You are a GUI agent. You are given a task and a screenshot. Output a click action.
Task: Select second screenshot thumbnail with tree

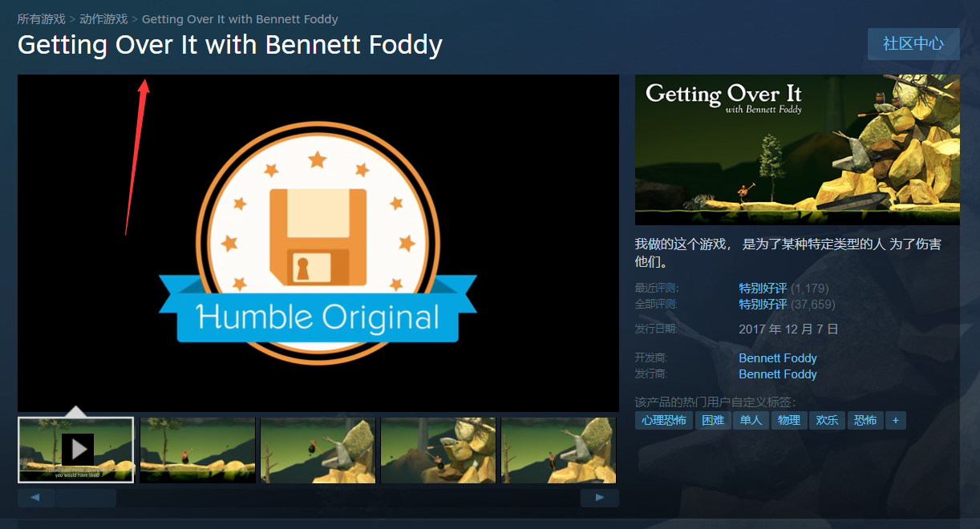click(x=197, y=450)
